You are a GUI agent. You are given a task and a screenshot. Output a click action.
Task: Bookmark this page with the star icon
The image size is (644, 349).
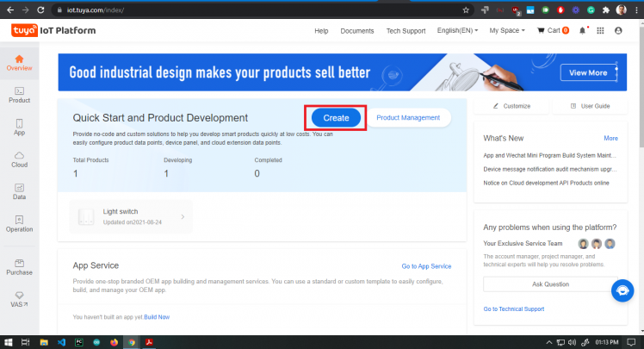(x=466, y=10)
